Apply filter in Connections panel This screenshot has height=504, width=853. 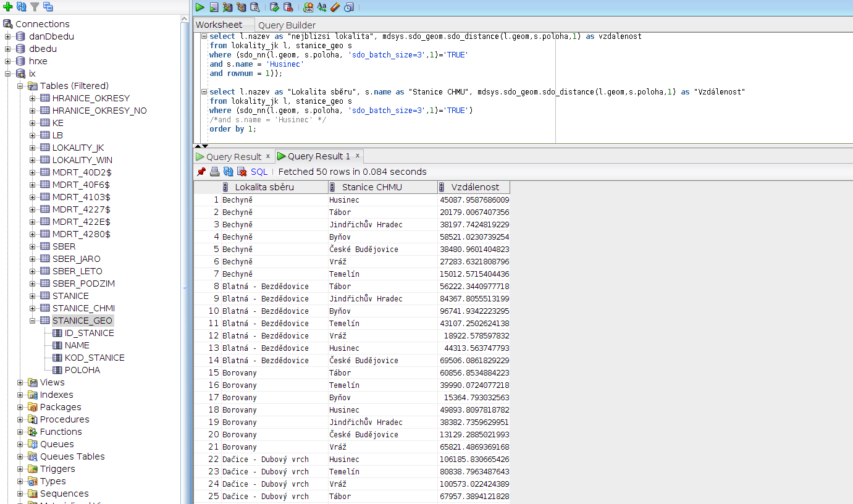click(x=35, y=7)
